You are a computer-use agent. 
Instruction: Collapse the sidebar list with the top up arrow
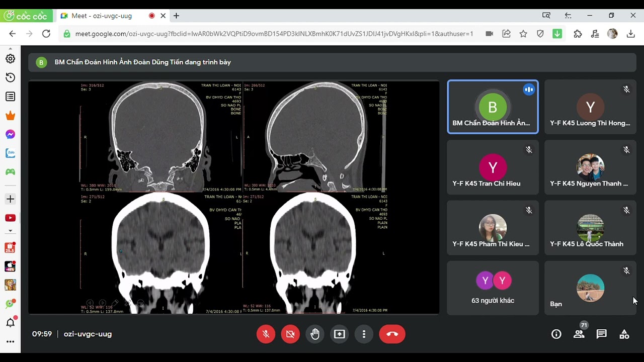point(10,48)
